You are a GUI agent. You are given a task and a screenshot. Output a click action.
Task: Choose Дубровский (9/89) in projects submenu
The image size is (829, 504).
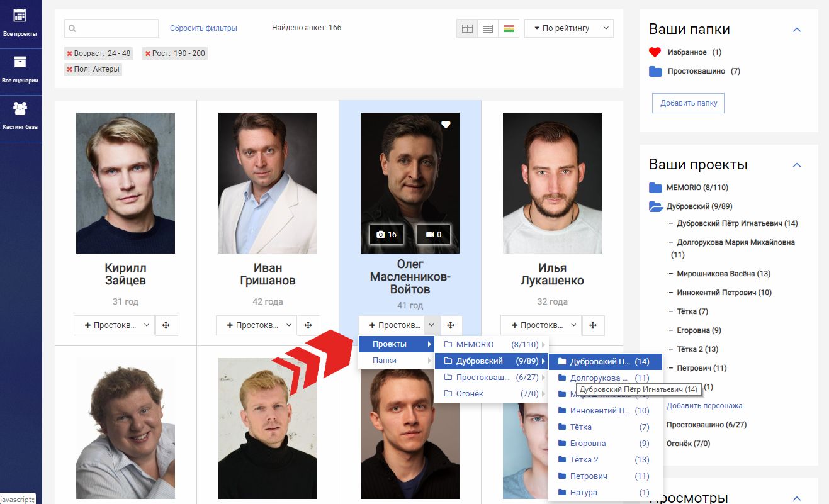pyautogui.click(x=492, y=361)
